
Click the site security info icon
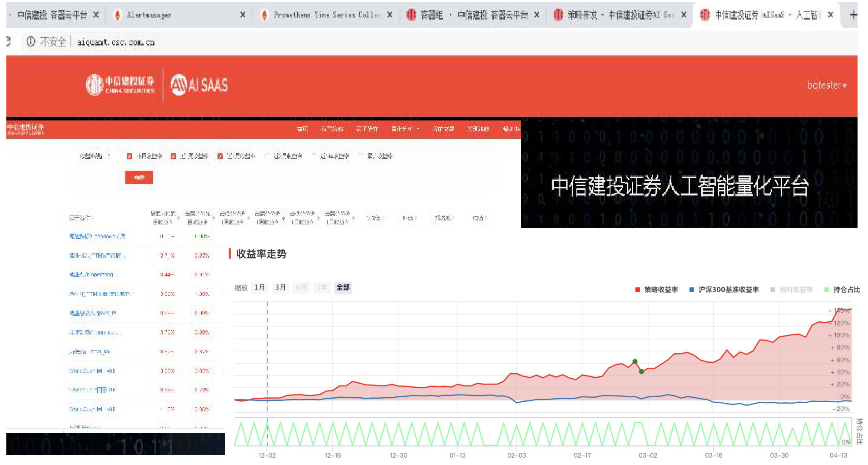pos(31,42)
